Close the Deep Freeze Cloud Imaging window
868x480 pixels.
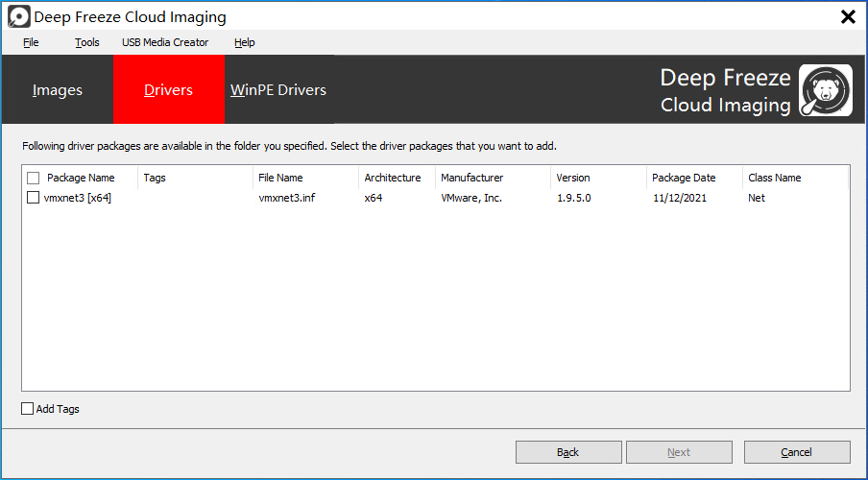848,16
